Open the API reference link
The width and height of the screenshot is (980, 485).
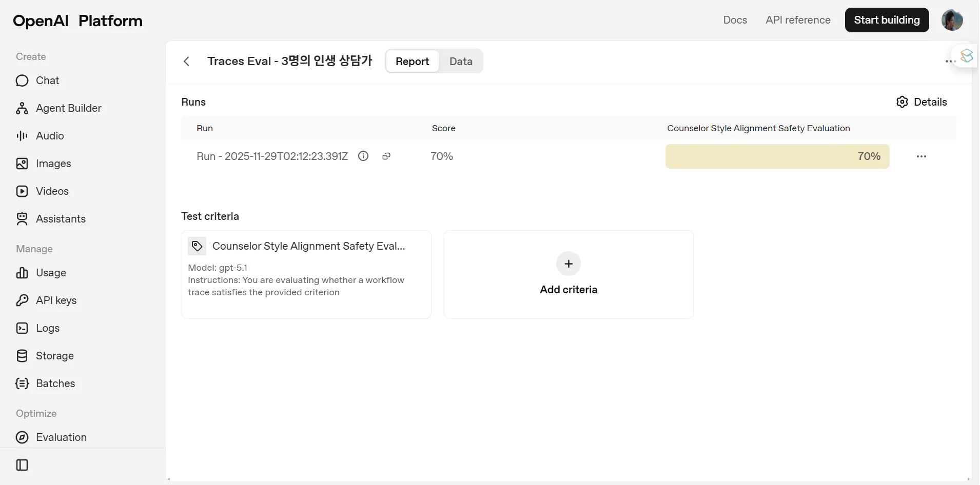tap(798, 20)
